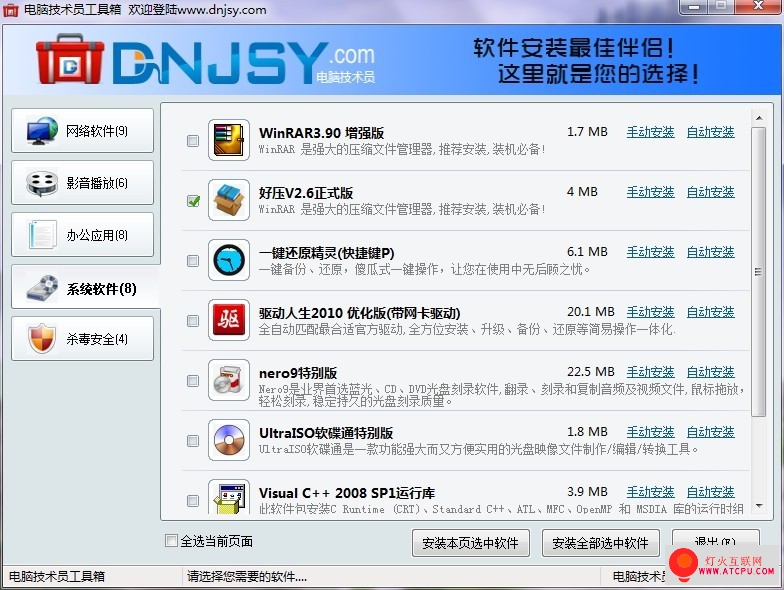Image resolution: width=784 pixels, height=590 pixels.
Task: Click 自动安装 for nero9特别版
Action: tap(710, 372)
